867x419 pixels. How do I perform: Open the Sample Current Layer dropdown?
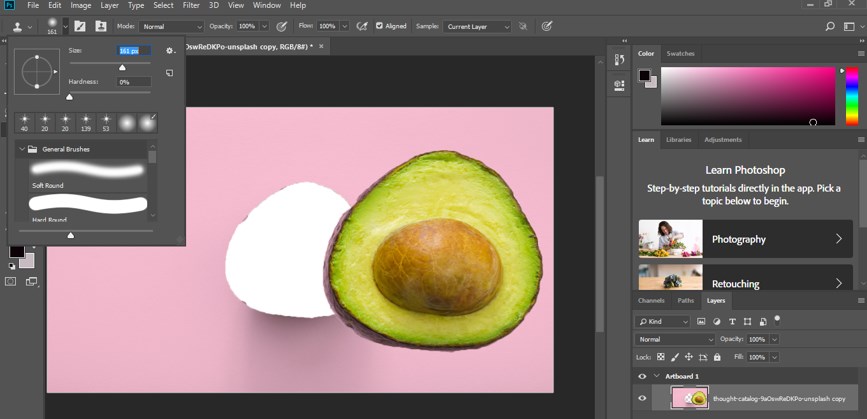pyautogui.click(x=477, y=27)
